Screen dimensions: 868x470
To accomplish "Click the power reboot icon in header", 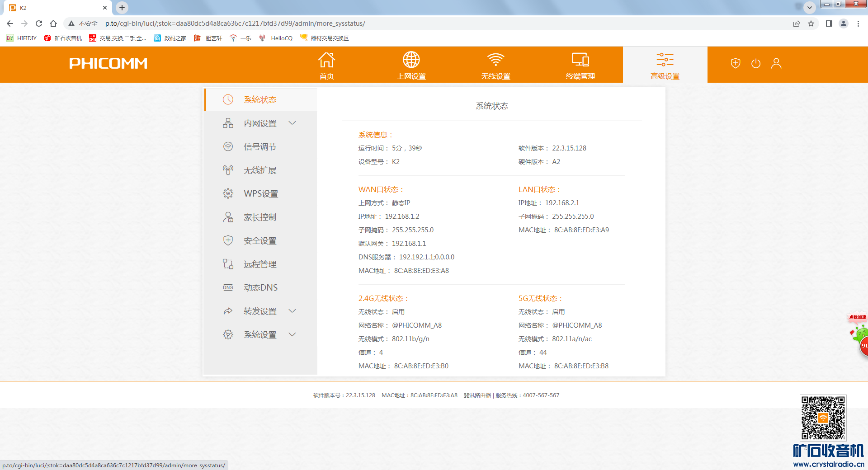I will 756,63.
